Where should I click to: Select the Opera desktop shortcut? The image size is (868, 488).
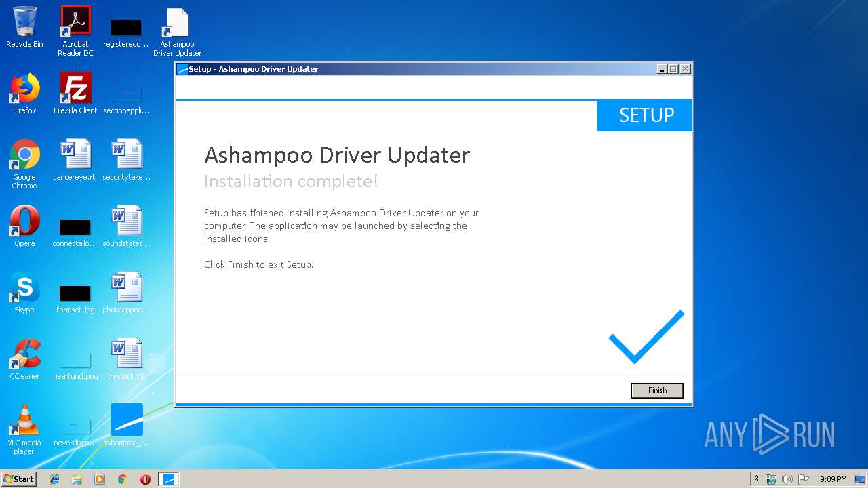24,227
